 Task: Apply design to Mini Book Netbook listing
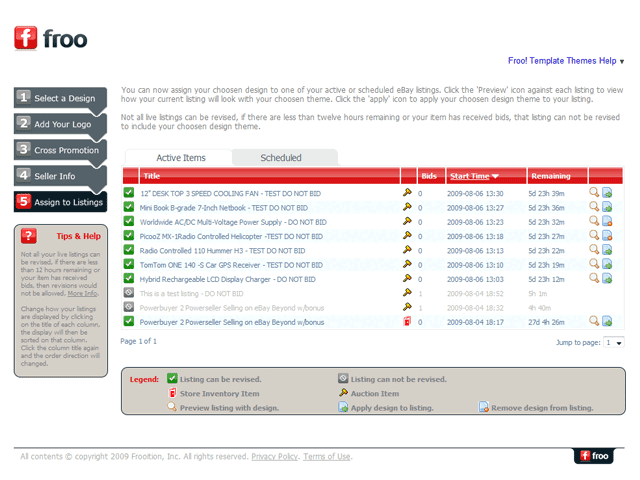607,207
